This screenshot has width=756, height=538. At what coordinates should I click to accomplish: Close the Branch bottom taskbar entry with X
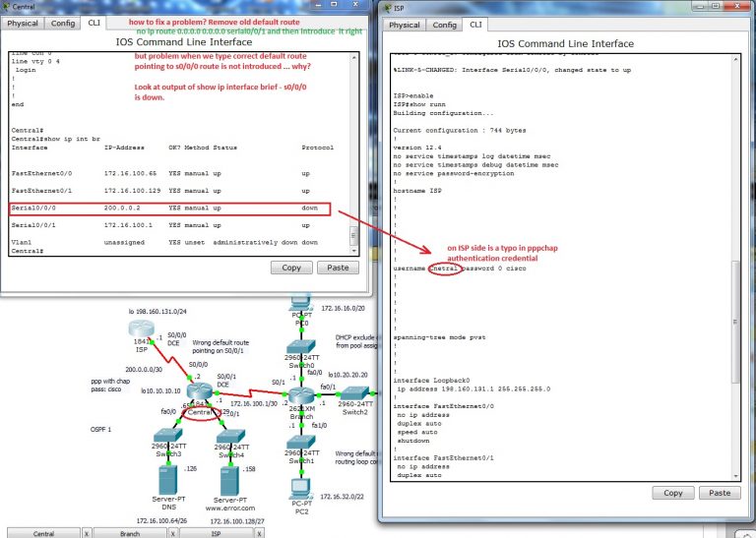tap(173, 533)
